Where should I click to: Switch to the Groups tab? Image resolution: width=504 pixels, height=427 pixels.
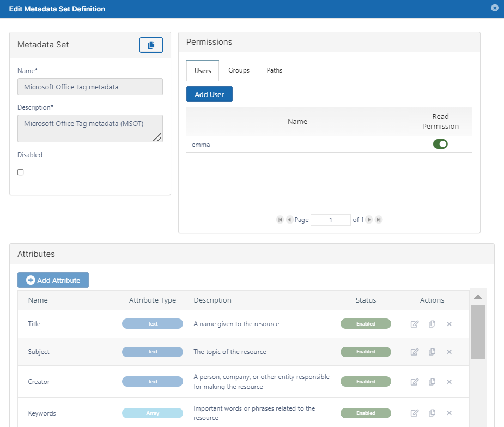coord(239,70)
